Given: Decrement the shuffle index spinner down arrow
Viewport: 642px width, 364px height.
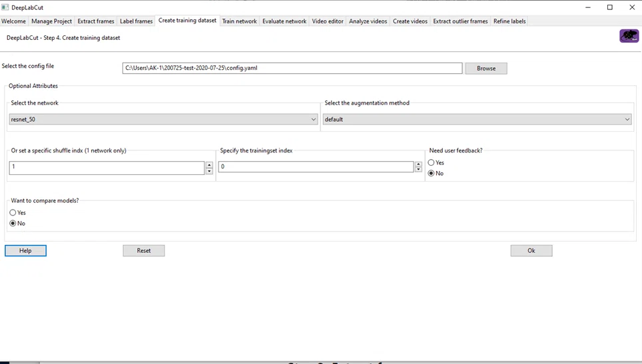Looking at the screenshot, I should tap(209, 171).
